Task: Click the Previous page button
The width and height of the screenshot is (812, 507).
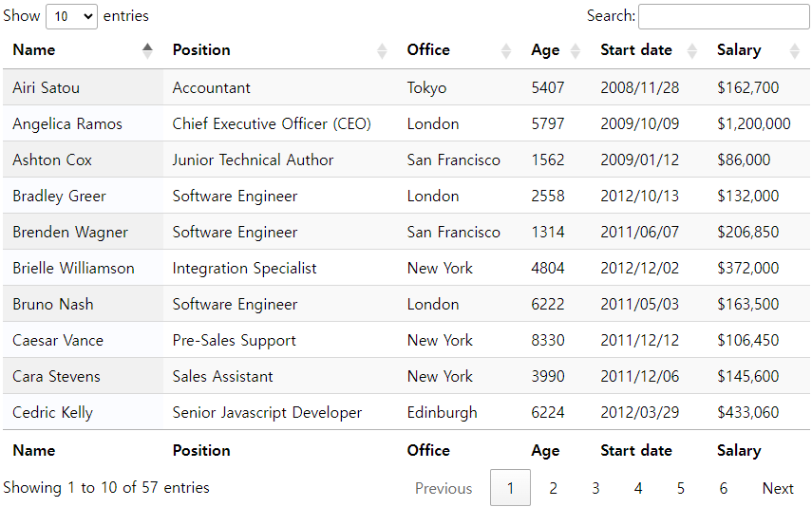Action: pyautogui.click(x=444, y=488)
